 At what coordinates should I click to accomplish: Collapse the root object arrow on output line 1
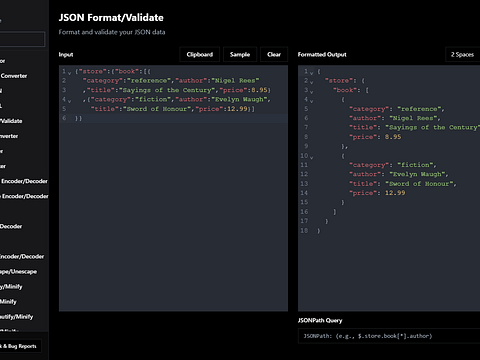pos(311,72)
